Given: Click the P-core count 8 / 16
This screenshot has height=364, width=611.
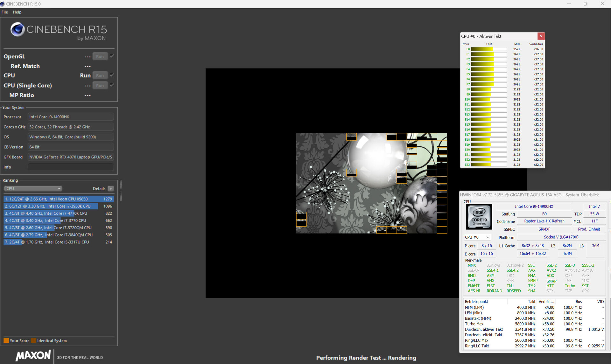Looking at the screenshot, I should tap(486, 246).
